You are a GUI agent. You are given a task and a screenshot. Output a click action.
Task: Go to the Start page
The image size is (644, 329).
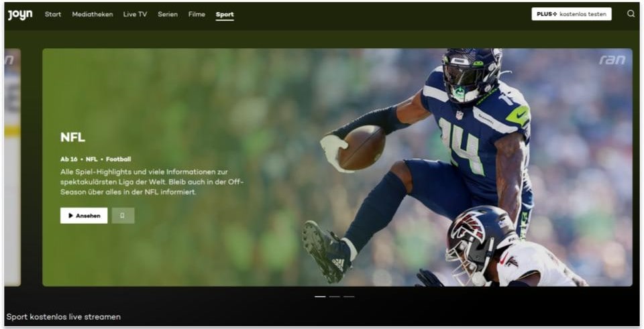[53, 14]
